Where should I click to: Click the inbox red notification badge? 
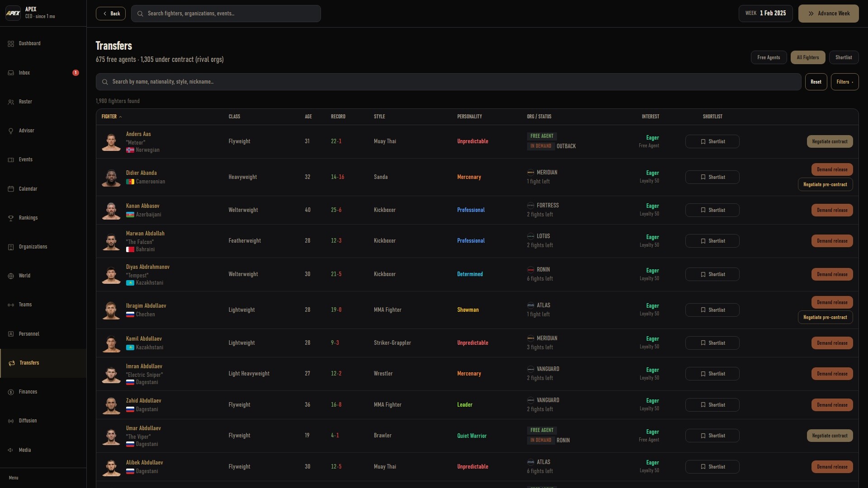[x=75, y=73]
